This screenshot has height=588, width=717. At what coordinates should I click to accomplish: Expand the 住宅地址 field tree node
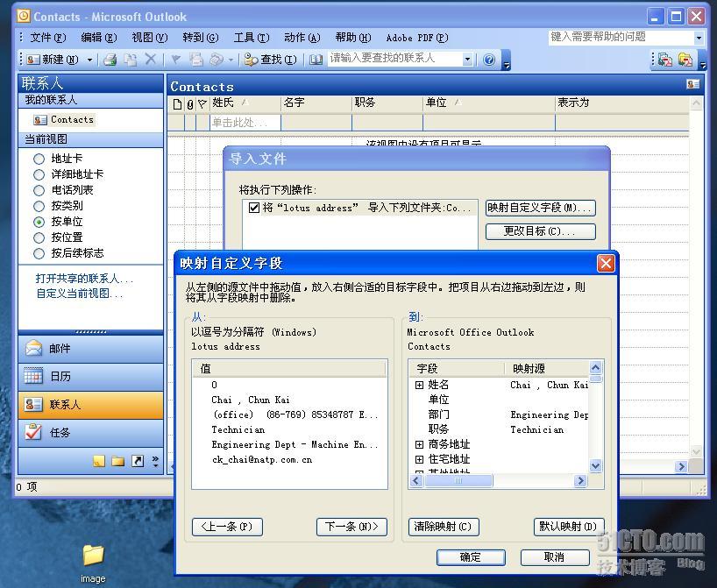click(419, 459)
